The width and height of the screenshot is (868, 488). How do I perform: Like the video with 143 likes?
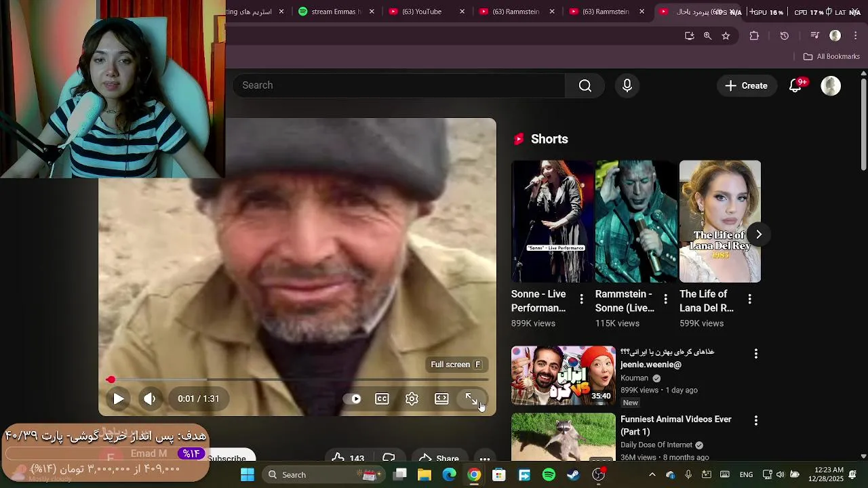(349, 458)
